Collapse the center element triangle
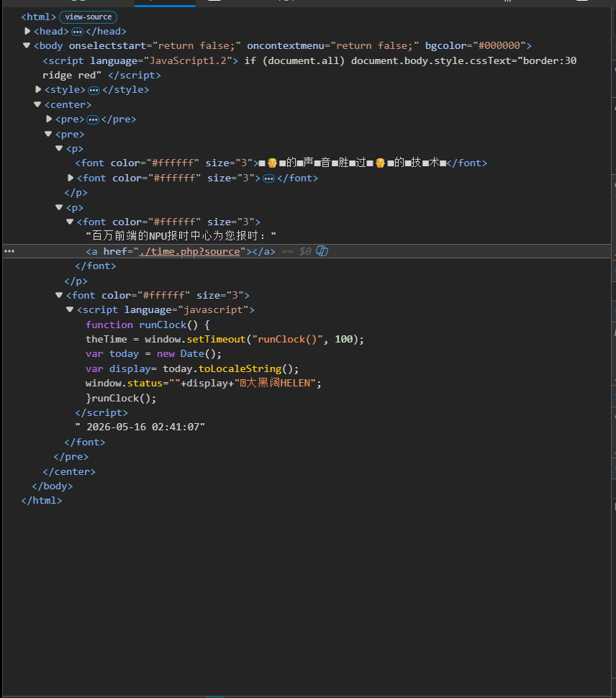This screenshot has width=616, height=698. 37,104
